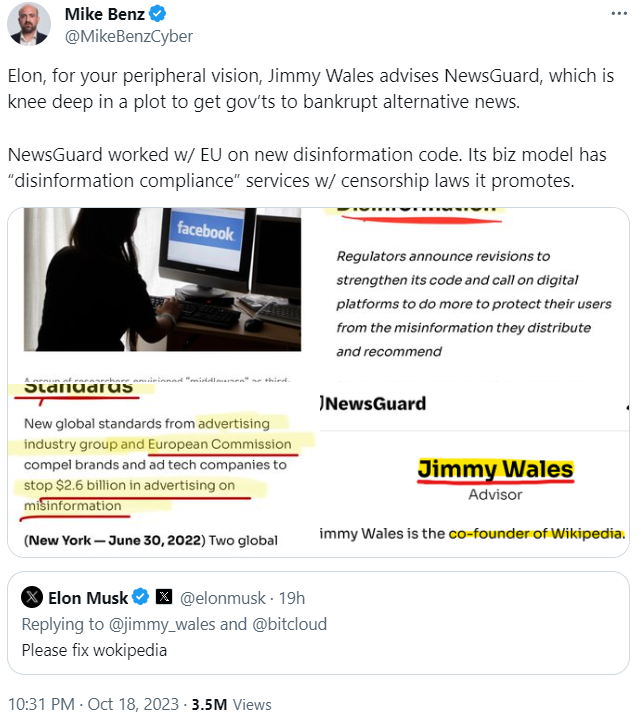
Task: Open the Mike Benz display name
Action: (105, 14)
